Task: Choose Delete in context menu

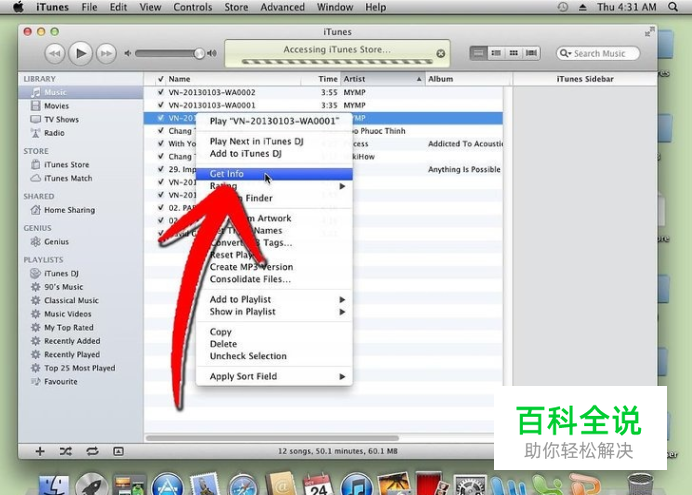Action: (274, 344)
